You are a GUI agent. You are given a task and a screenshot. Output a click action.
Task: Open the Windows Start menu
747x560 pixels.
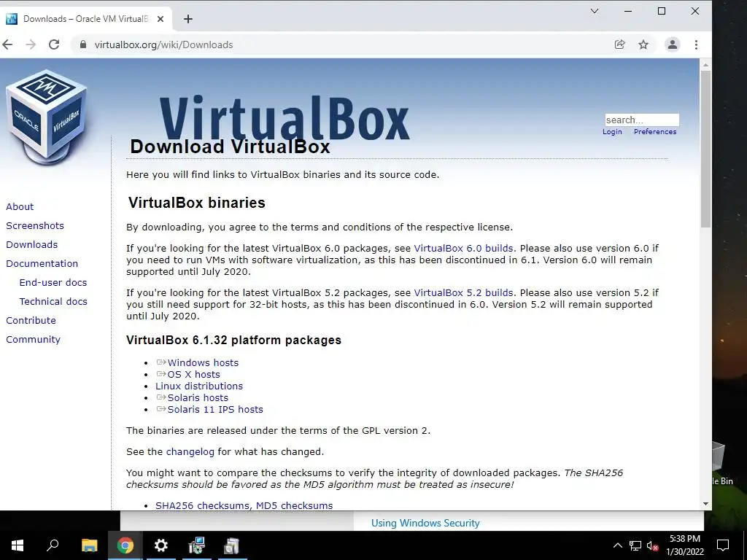[18, 545]
